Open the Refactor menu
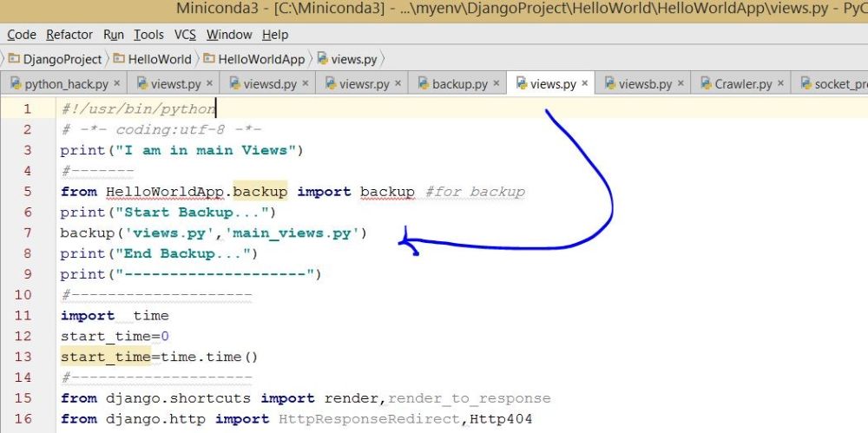868x433 pixels. (69, 35)
